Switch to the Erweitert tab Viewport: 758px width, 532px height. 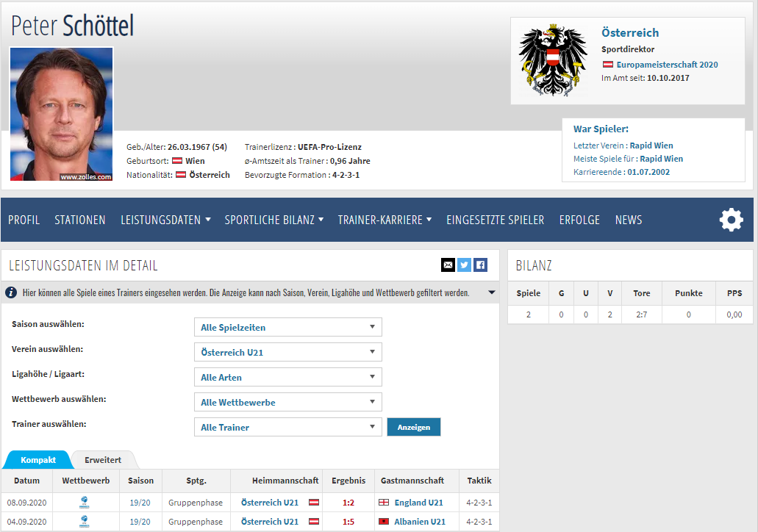(103, 460)
